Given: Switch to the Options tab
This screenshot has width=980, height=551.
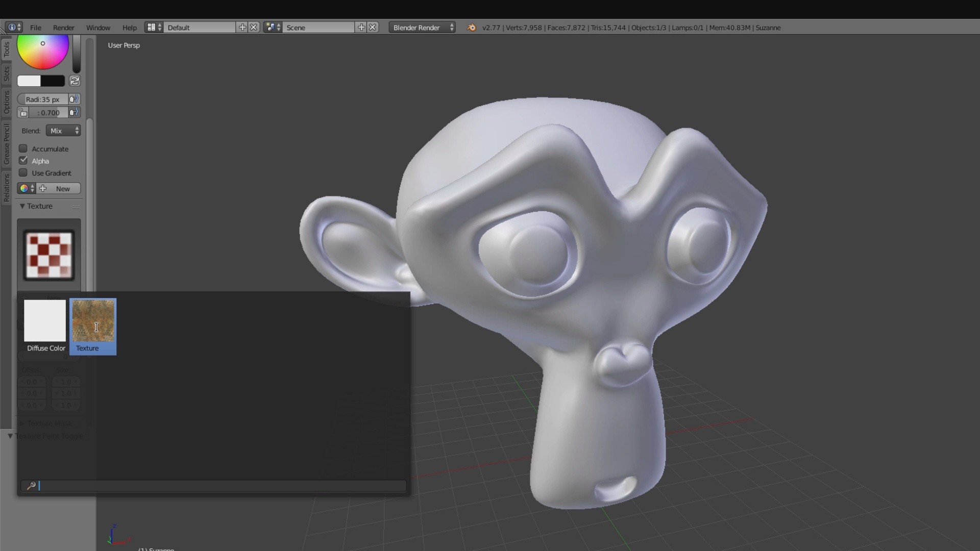Looking at the screenshot, I should 7,102.
